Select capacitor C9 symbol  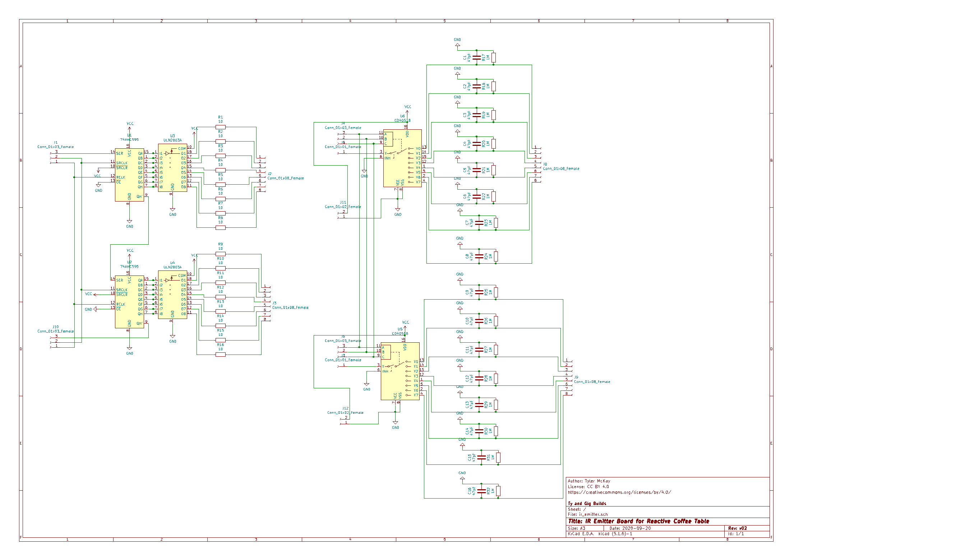479,292
